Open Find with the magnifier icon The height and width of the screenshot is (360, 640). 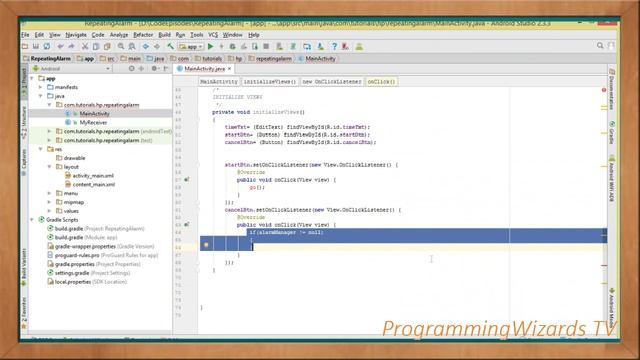pyautogui.click(x=121, y=47)
